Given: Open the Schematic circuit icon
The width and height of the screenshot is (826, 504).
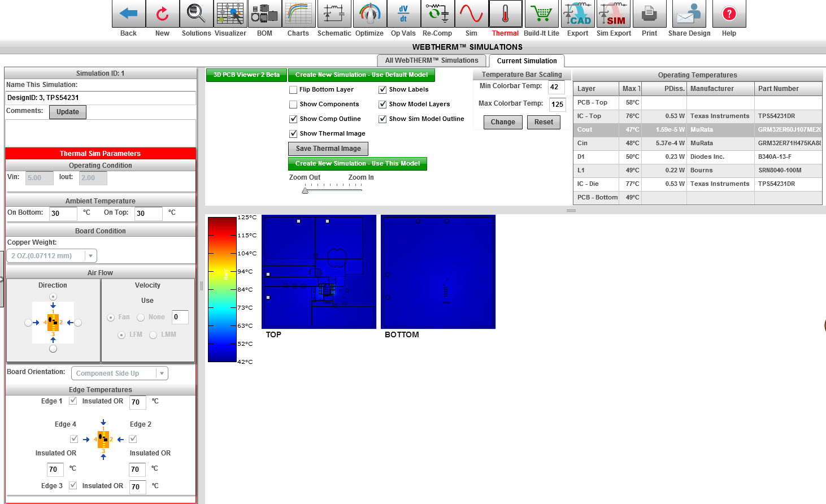Looking at the screenshot, I should (x=334, y=14).
